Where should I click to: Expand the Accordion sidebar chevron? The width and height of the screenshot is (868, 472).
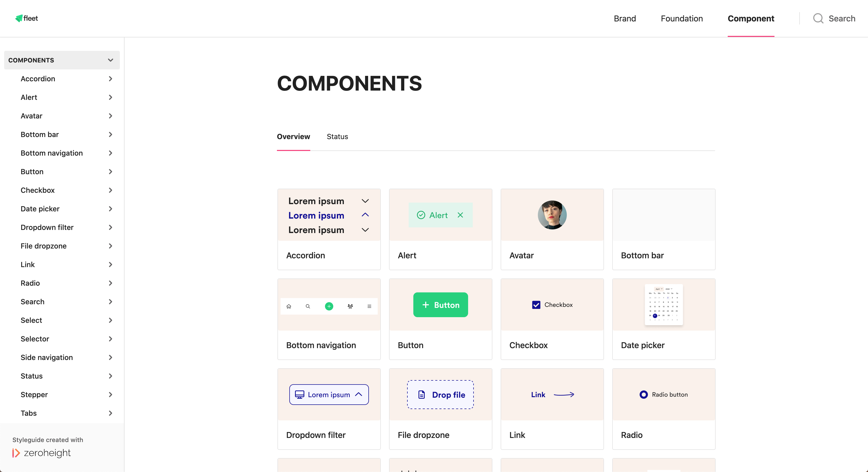(111, 79)
